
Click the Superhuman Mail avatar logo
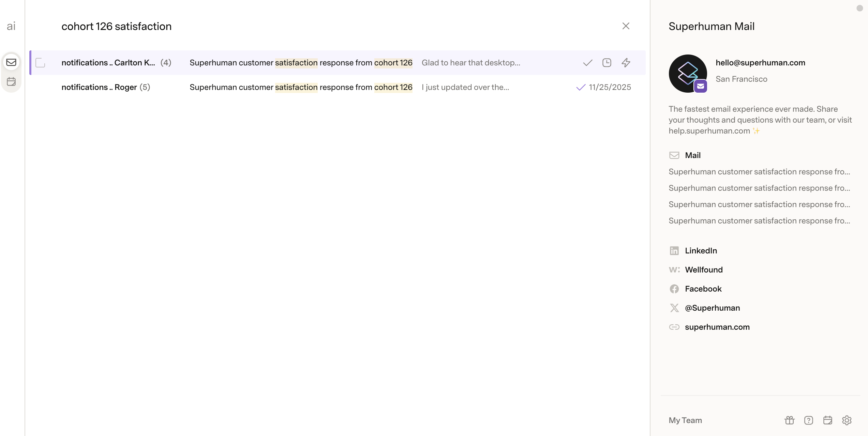[x=688, y=73]
